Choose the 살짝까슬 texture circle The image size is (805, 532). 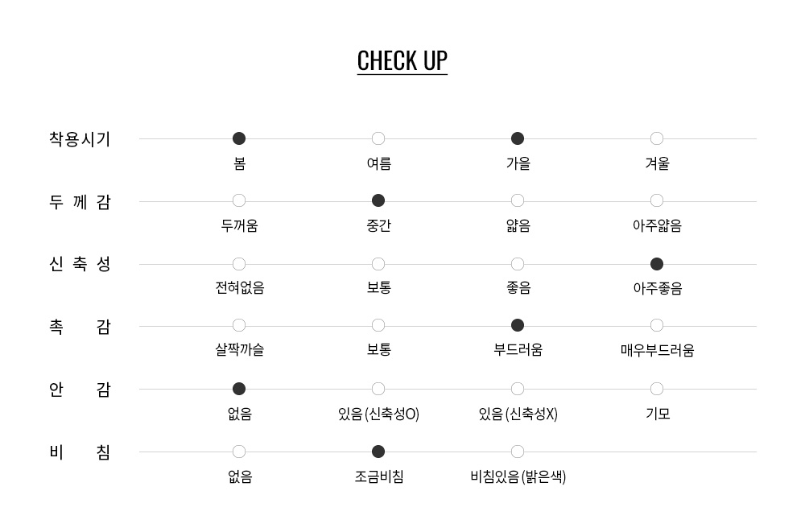point(239,325)
